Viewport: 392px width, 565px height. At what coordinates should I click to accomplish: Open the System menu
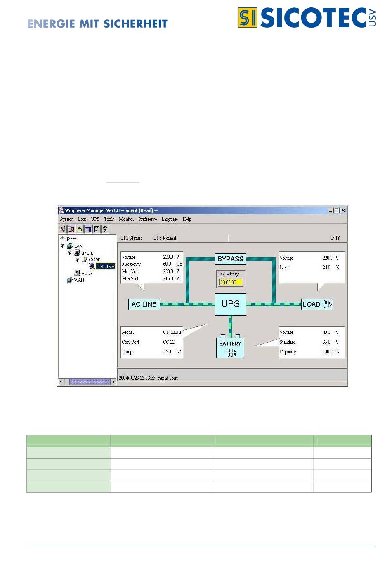[x=66, y=220]
